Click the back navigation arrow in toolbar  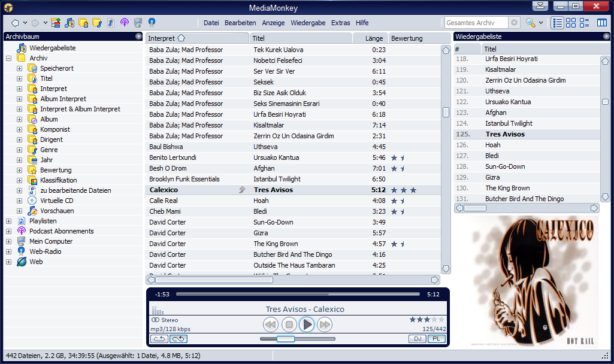point(15,23)
